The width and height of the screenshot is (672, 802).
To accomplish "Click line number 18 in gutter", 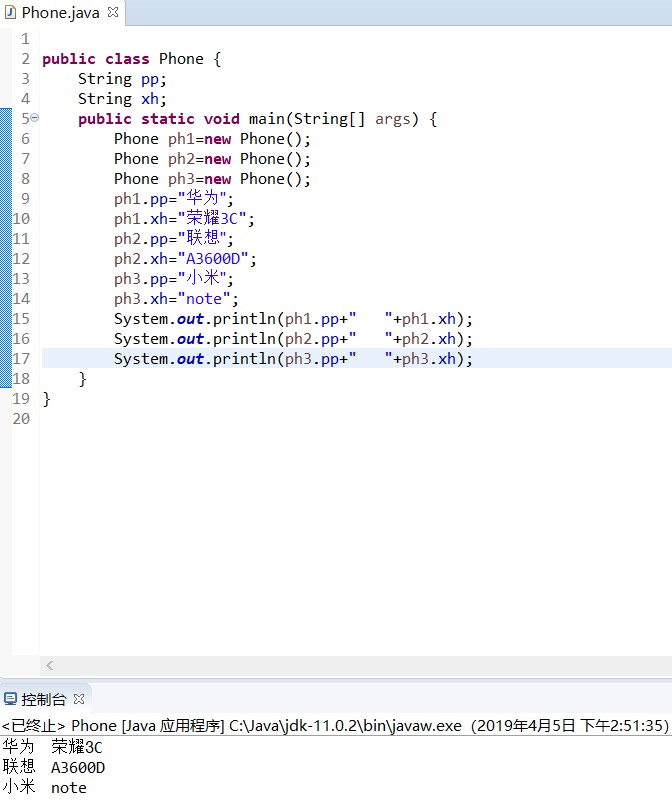I will (x=21, y=378).
